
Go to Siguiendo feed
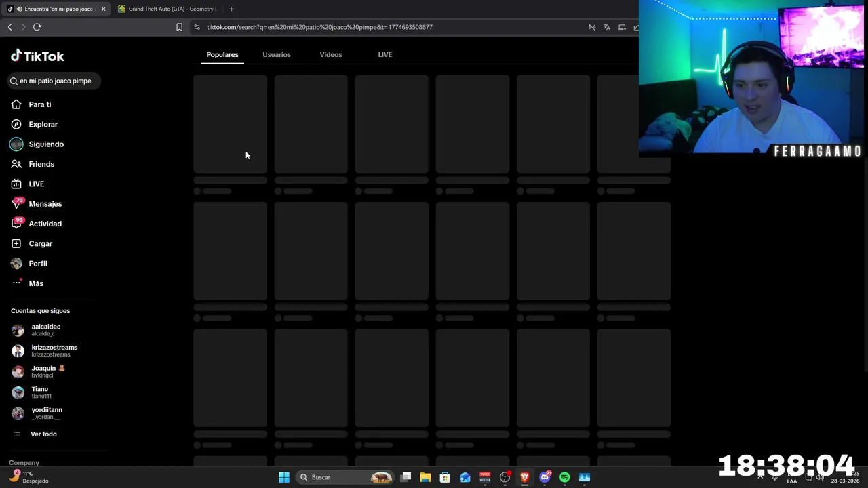(37, 144)
